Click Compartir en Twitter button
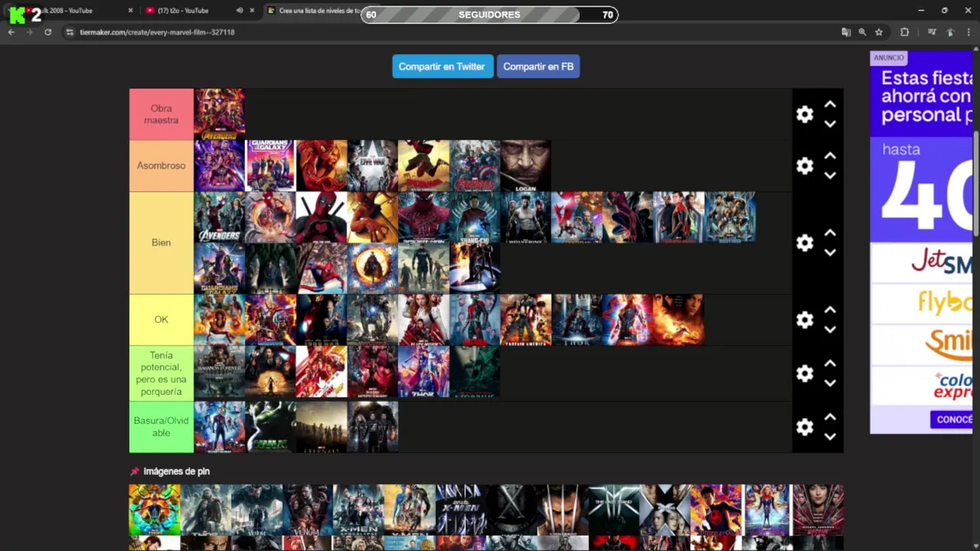Viewport: 980px width, 551px height. click(x=442, y=67)
